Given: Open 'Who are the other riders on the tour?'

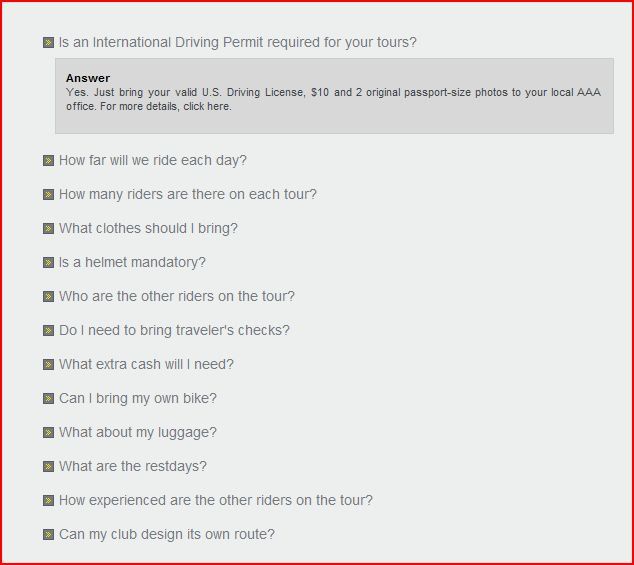Looking at the screenshot, I should click(176, 296).
